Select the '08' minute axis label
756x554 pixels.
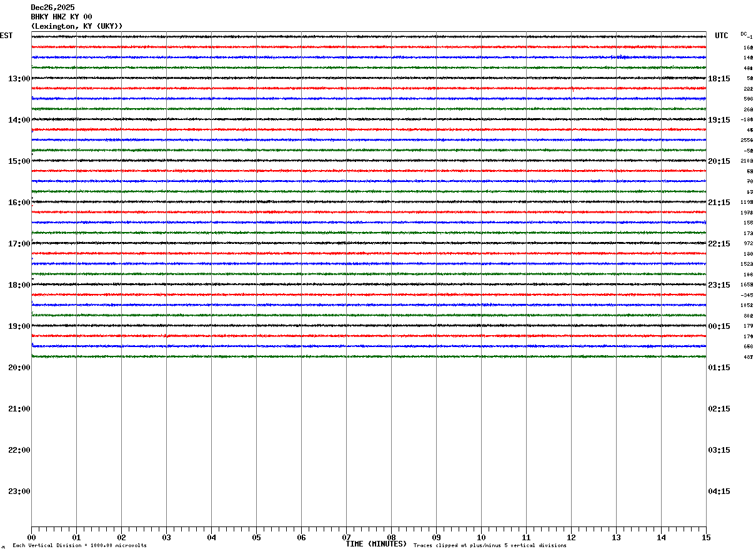[x=391, y=538]
